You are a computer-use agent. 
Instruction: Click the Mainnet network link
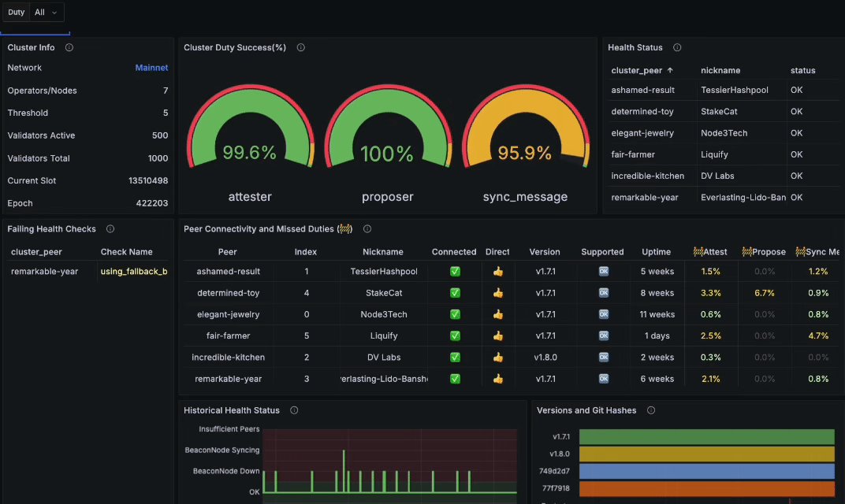[x=151, y=68]
